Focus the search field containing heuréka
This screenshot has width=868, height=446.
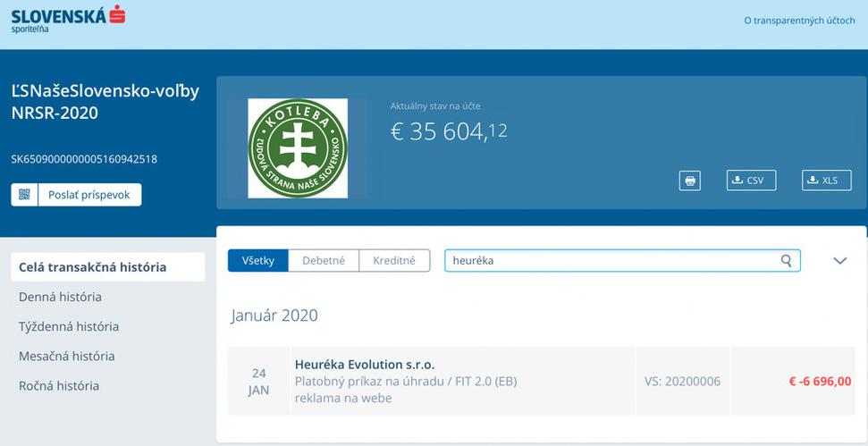click(622, 261)
